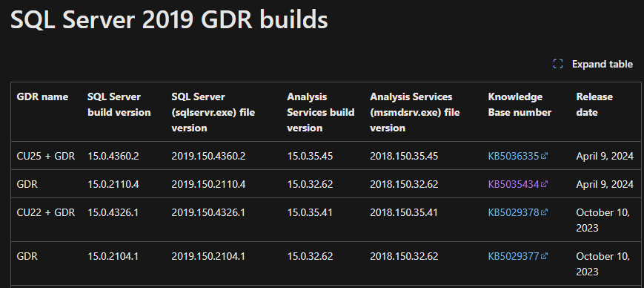Click the SQL Server (sqlservr.exe) file version header

click(213, 112)
